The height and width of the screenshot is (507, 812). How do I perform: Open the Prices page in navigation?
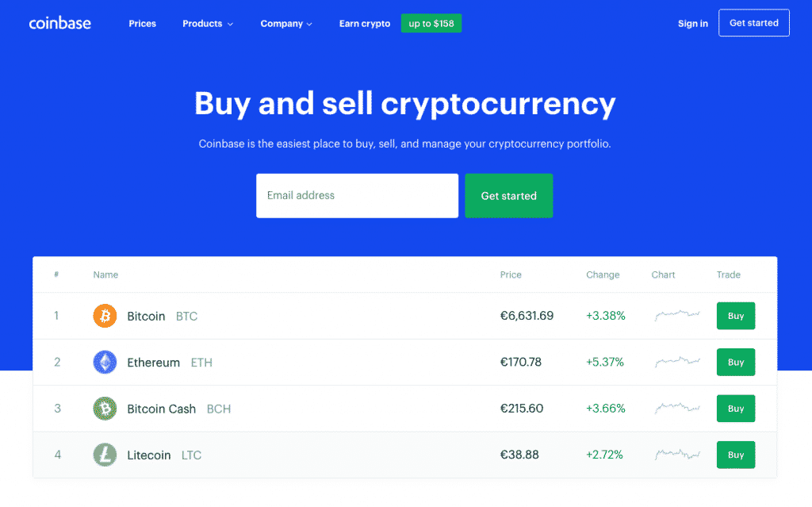click(x=143, y=24)
